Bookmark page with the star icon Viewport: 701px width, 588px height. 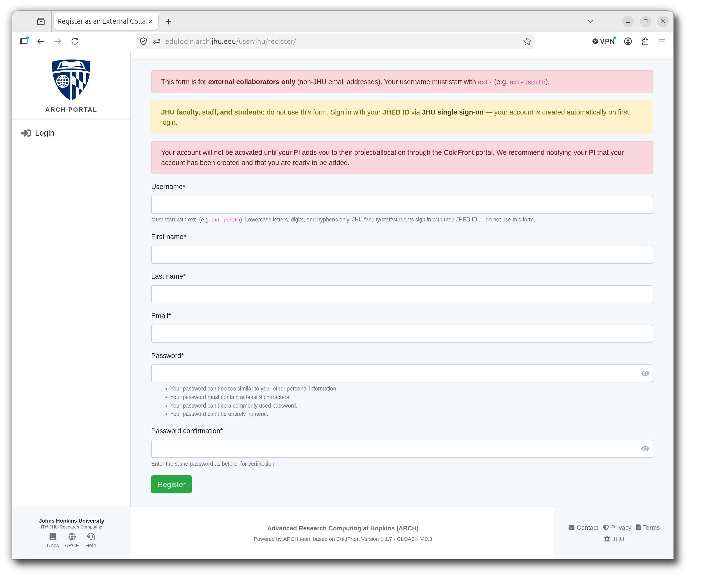point(528,41)
